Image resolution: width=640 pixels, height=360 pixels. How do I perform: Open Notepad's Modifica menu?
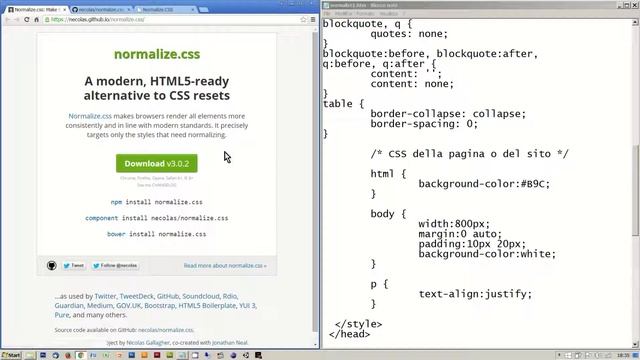pos(344,13)
